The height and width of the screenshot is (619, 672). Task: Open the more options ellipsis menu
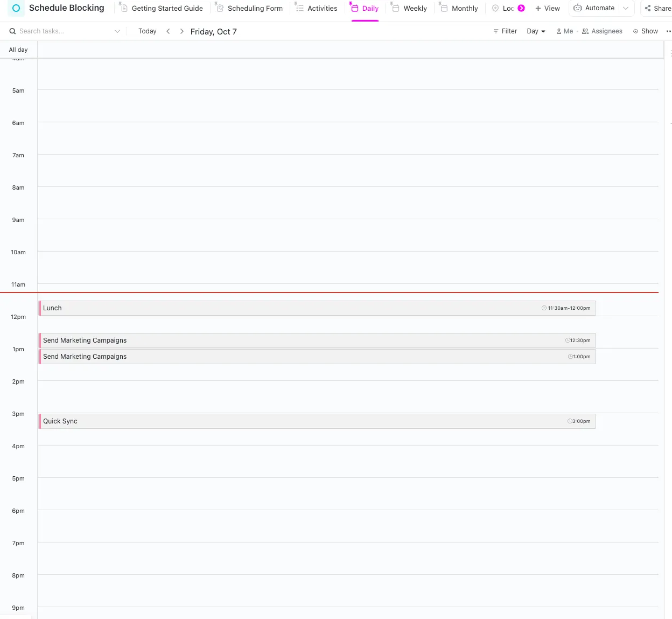coord(669,31)
